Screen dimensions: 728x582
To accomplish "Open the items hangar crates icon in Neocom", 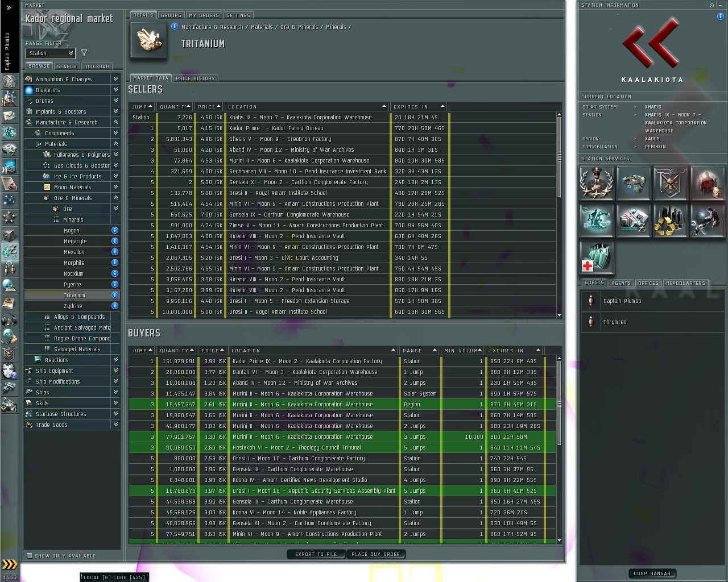I will [x=9, y=405].
